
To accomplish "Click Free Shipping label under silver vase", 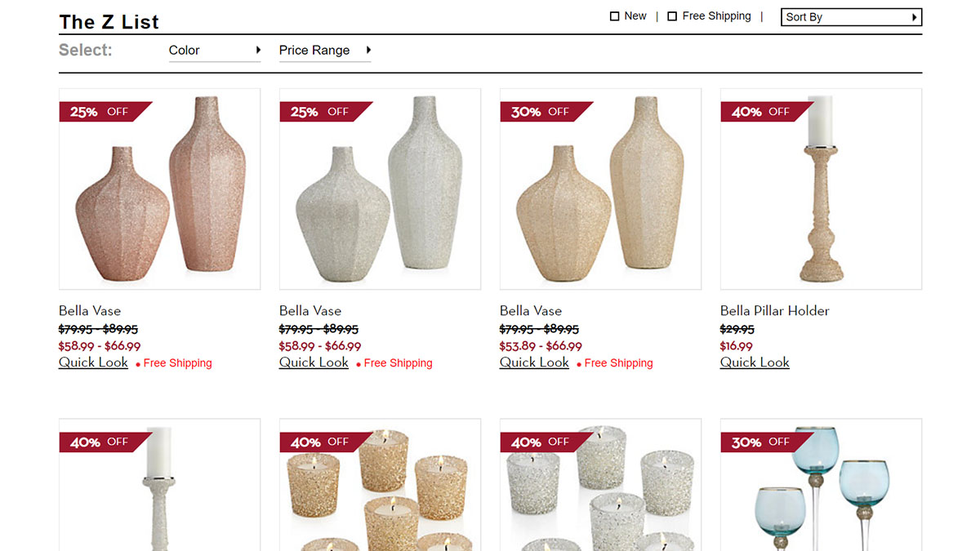I will [398, 363].
